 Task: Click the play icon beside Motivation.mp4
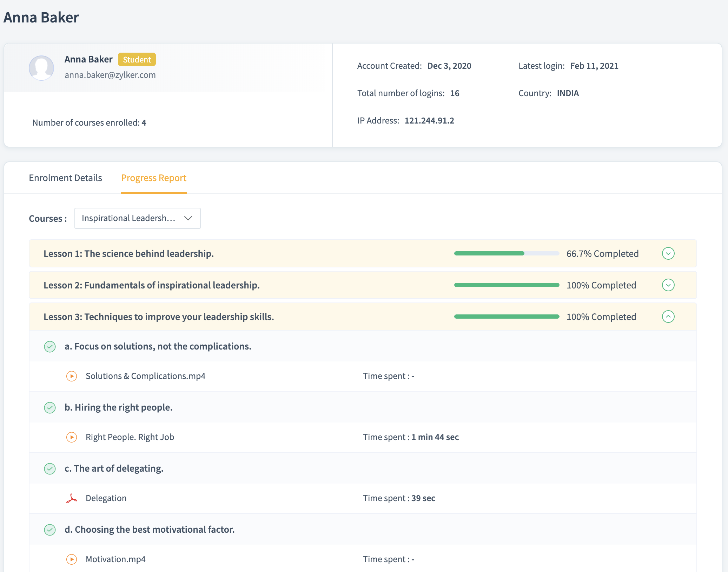(x=72, y=559)
